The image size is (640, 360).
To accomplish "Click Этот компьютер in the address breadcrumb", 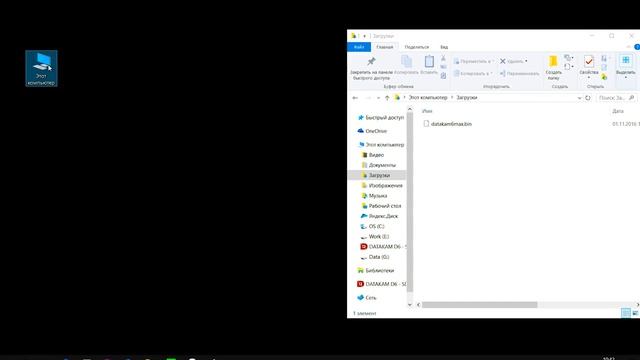I will point(428,98).
